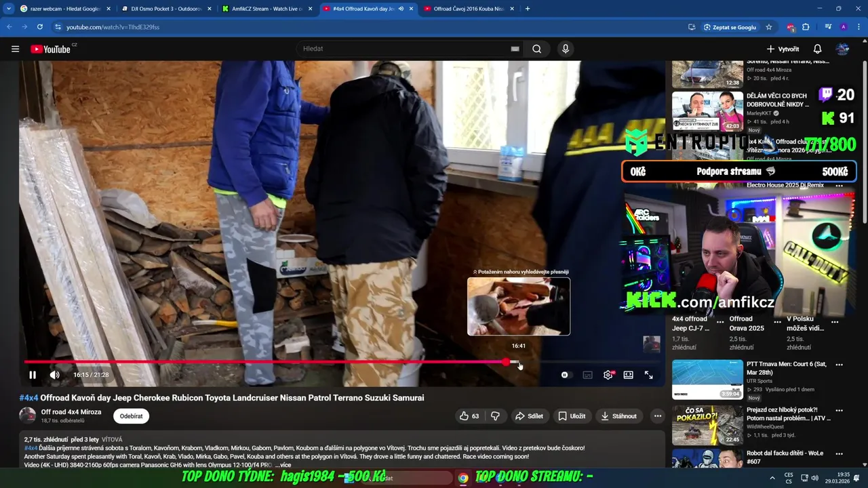Open a new browser tab
This screenshot has height=488, width=868.
click(528, 9)
